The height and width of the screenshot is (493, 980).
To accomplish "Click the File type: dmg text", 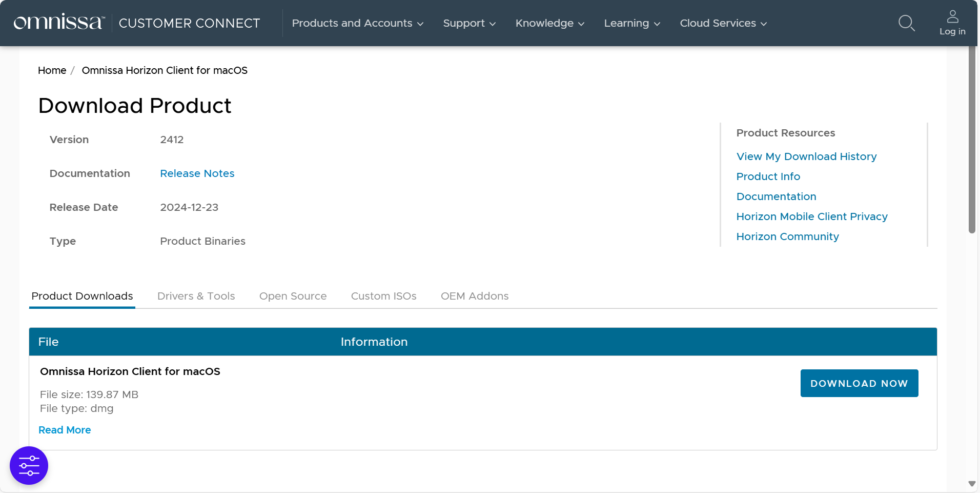I will [x=77, y=408].
